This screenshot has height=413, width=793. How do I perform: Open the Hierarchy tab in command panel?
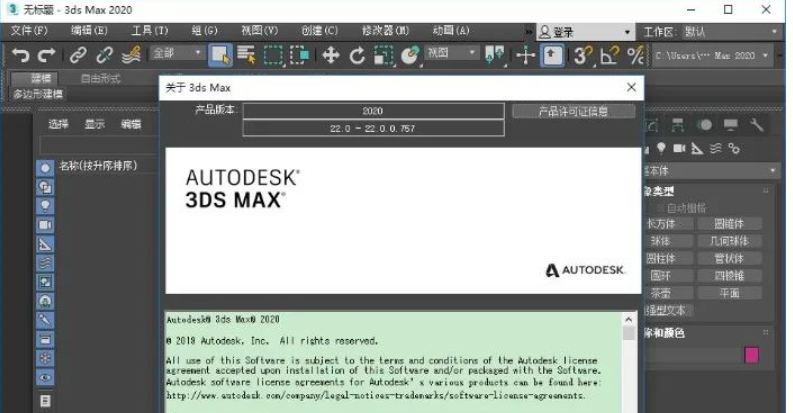tap(677, 124)
